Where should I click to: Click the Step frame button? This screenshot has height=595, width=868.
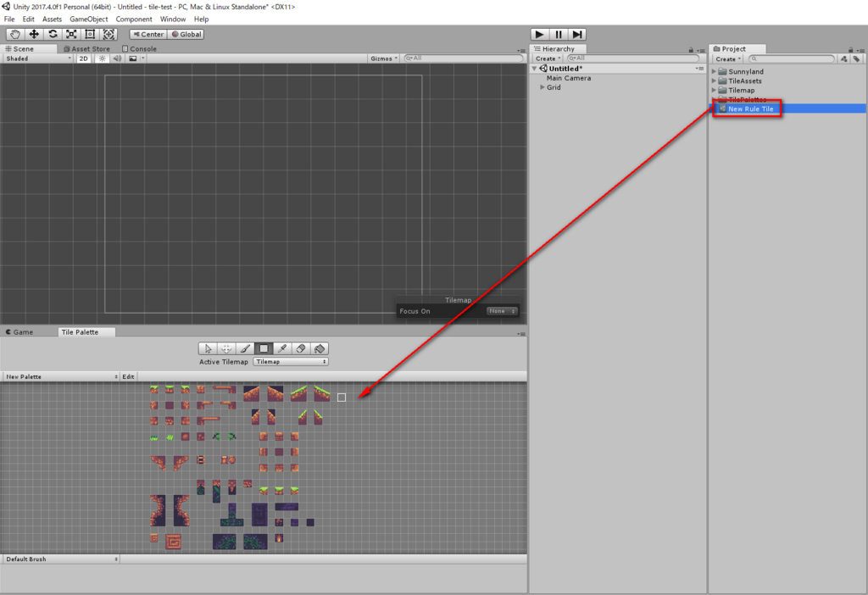pos(576,34)
